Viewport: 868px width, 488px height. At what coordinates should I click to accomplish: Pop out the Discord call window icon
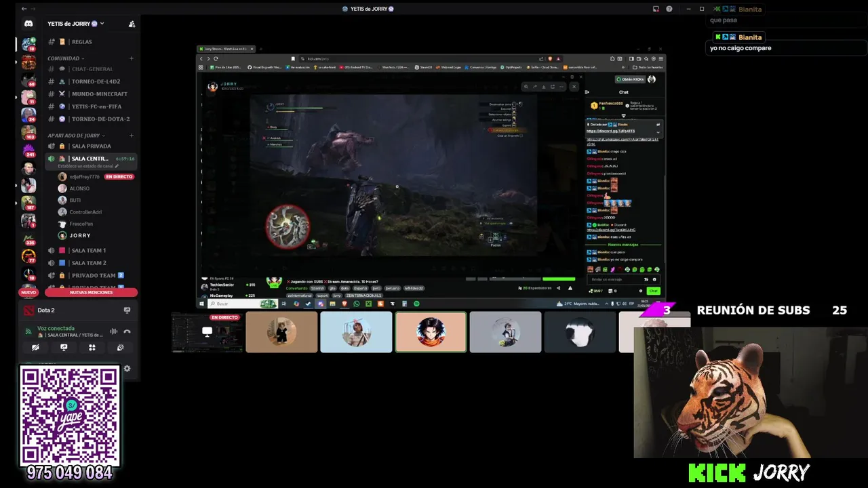656,9
